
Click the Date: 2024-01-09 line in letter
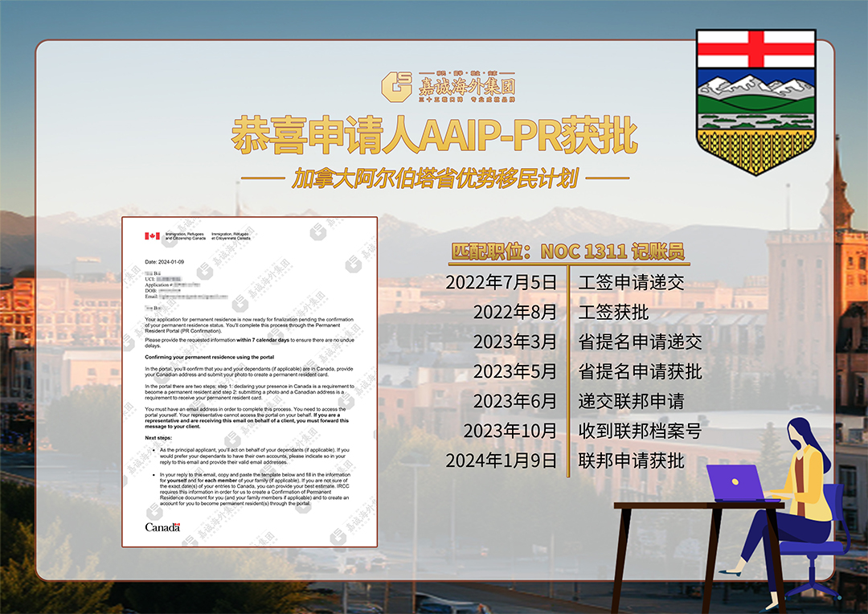click(x=165, y=262)
